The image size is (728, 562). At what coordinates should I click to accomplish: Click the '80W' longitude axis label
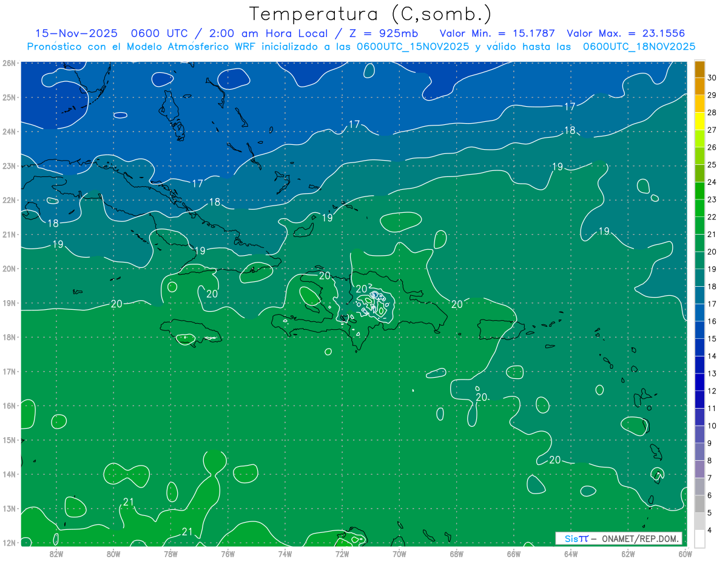(x=113, y=554)
